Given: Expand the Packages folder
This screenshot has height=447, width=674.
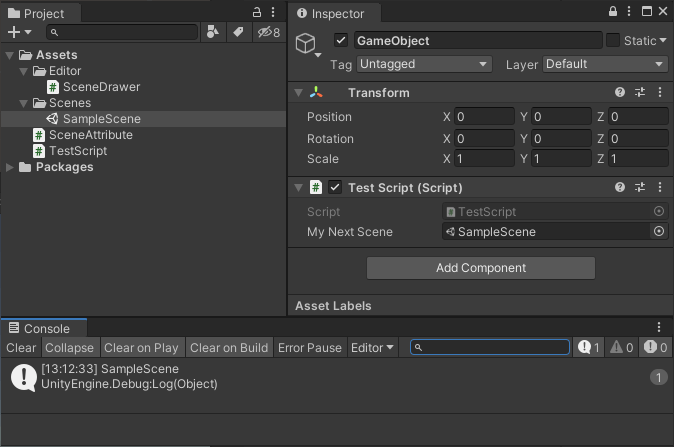Looking at the screenshot, I should pos(9,167).
